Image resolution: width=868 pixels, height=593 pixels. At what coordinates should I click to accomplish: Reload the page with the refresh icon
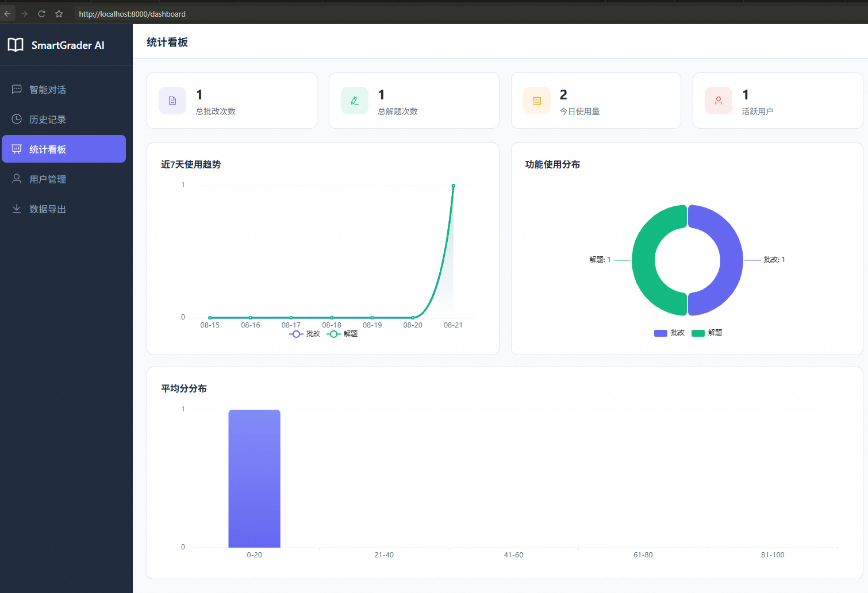click(x=41, y=14)
